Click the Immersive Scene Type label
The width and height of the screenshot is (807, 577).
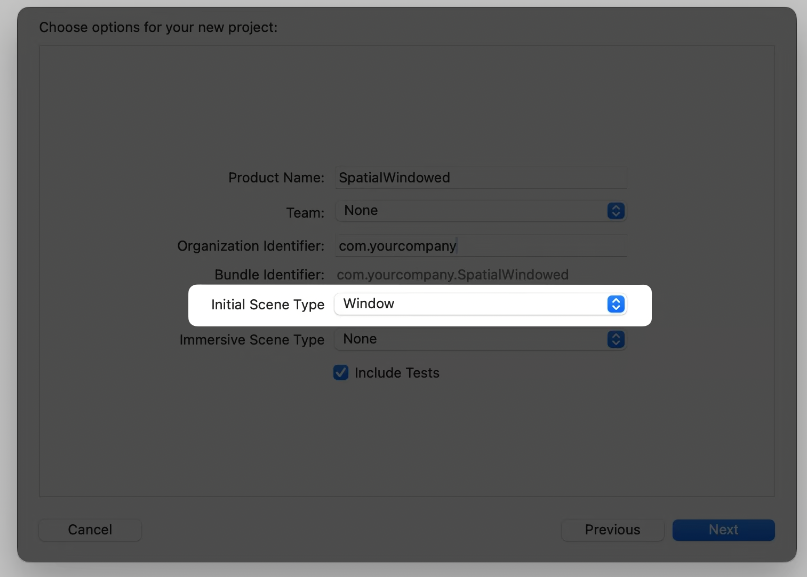252,340
